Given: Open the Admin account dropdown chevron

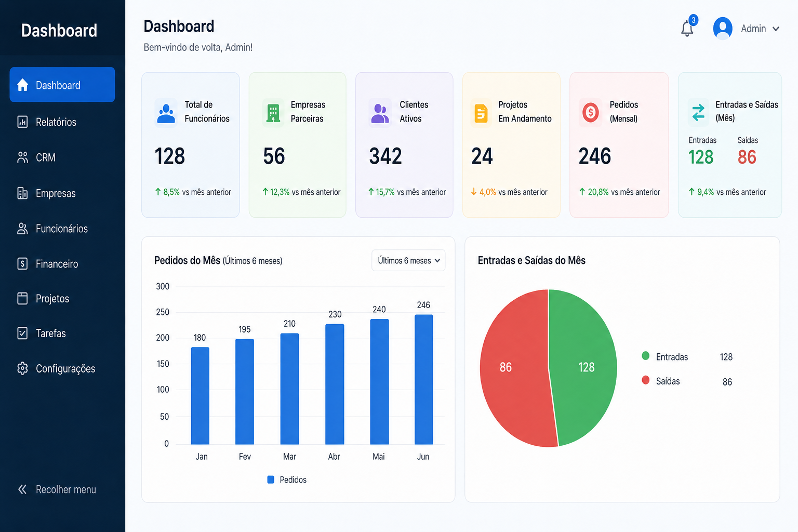Looking at the screenshot, I should (776, 29).
